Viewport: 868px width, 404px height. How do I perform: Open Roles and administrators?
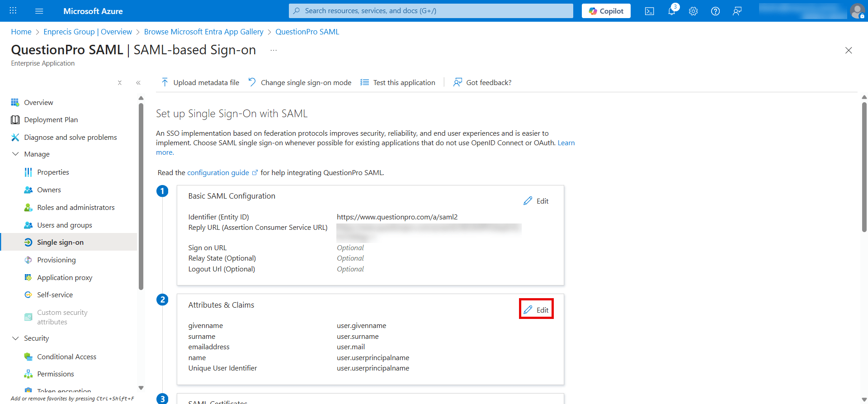coord(69,208)
